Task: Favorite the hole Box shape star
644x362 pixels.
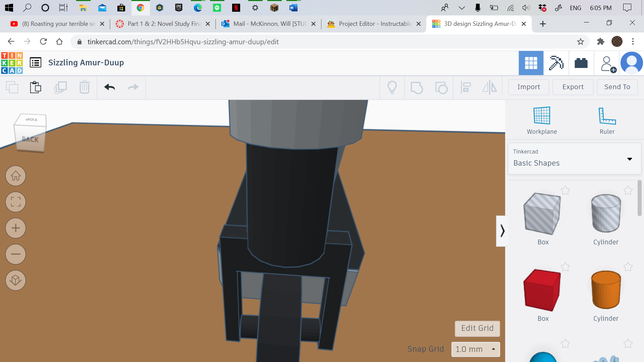Action: tap(566, 191)
